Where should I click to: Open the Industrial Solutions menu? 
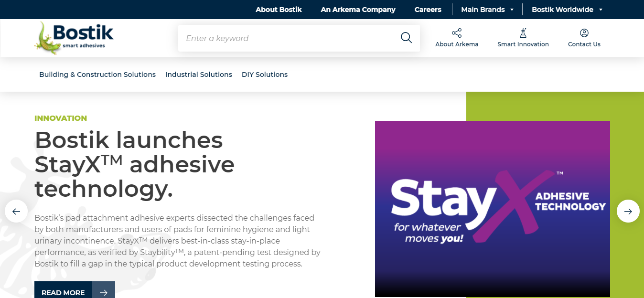pos(199,74)
